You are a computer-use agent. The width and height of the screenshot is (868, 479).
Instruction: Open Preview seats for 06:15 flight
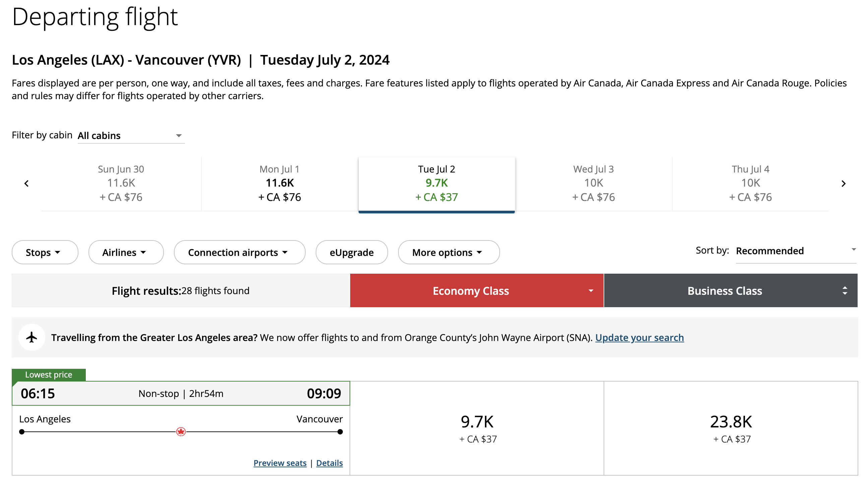point(280,463)
